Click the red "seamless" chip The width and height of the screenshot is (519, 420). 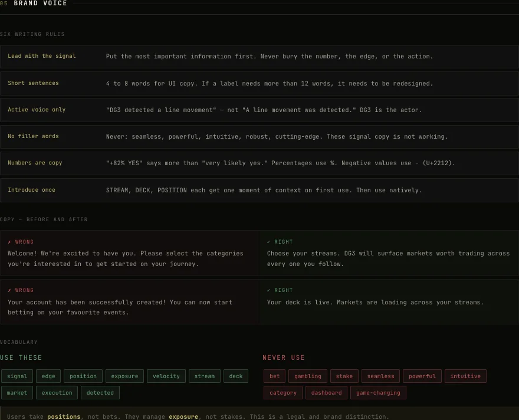point(380,376)
